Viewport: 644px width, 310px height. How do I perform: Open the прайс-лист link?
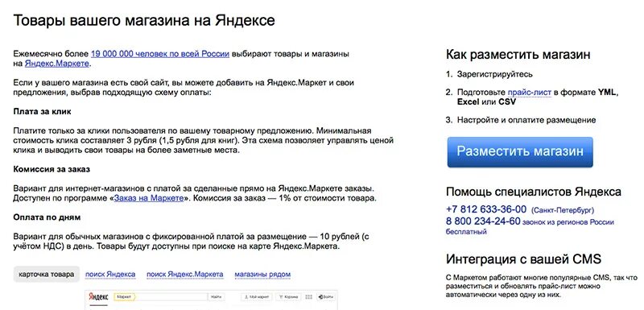click(x=530, y=92)
